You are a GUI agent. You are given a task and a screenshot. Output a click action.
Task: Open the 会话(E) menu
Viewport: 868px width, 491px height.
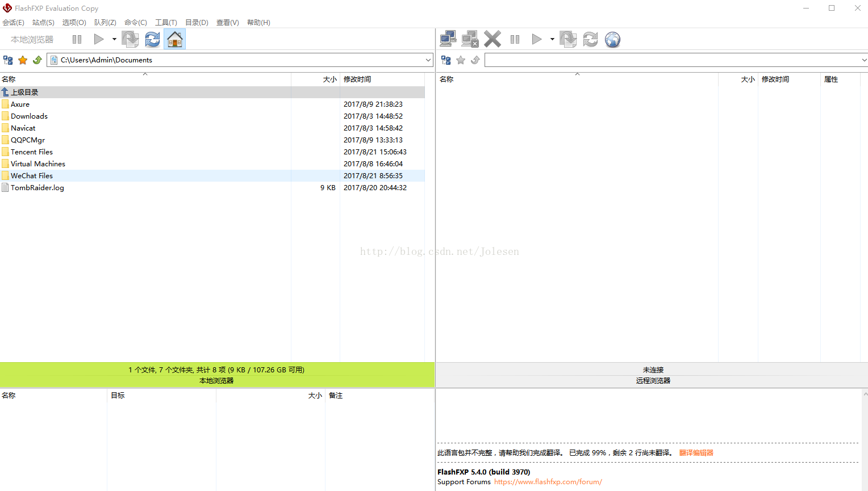pos(13,23)
